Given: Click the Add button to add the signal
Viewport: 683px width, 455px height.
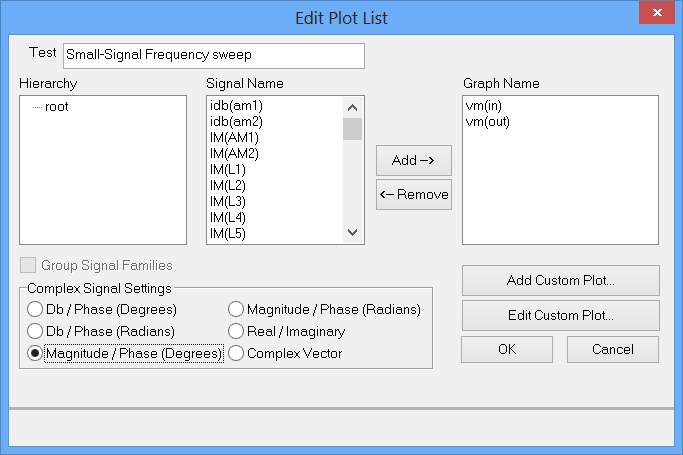Looking at the screenshot, I should [414, 160].
